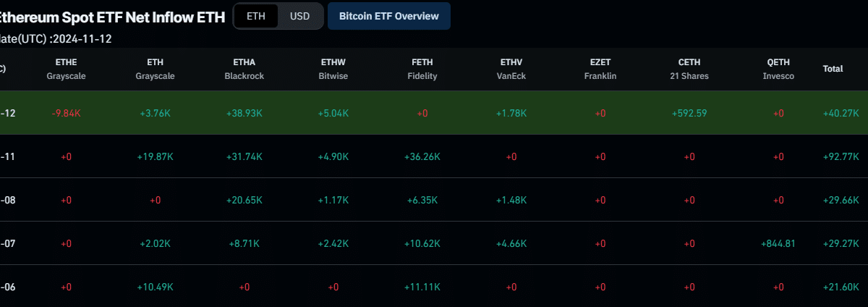Switch the unit toggle to USD

click(300, 16)
